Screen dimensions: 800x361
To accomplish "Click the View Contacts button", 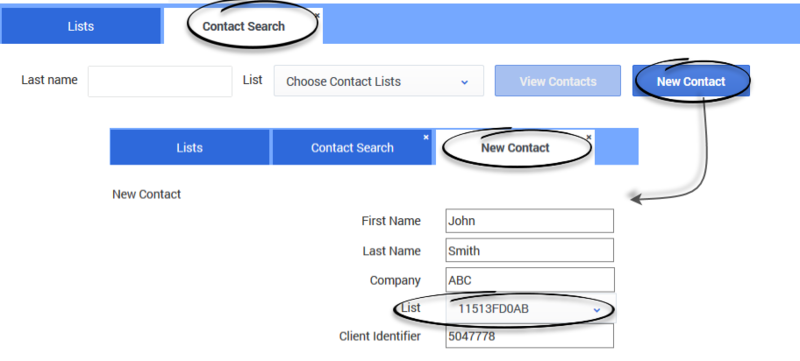I will (558, 81).
